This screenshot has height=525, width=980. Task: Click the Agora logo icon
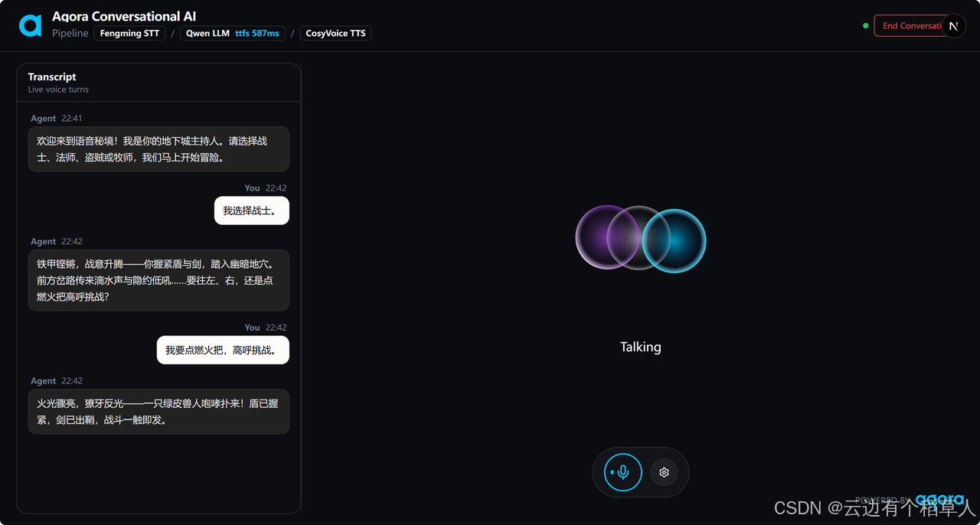pyautogui.click(x=30, y=26)
